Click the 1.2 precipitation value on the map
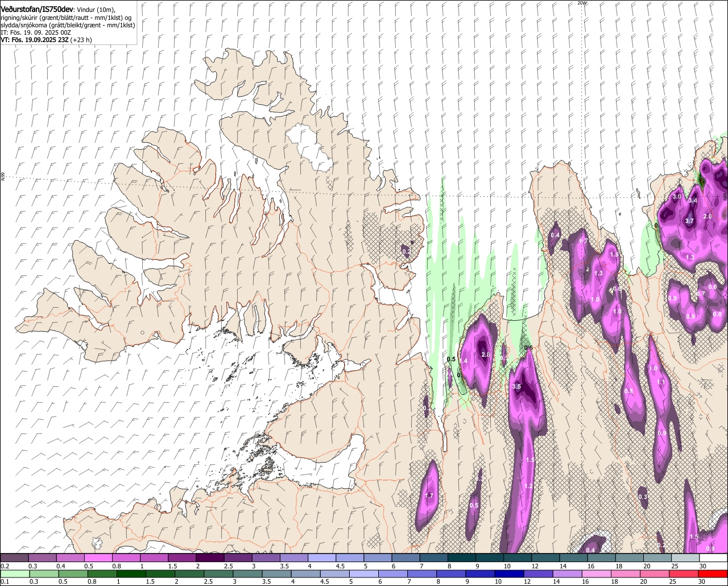728x586 pixels. point(529,486)
